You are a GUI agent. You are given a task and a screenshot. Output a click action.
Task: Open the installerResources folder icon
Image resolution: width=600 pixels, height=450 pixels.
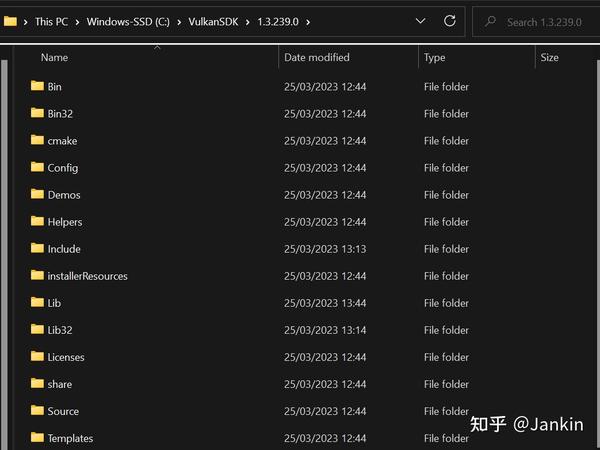pyautogui.click(x=37, y=275)
